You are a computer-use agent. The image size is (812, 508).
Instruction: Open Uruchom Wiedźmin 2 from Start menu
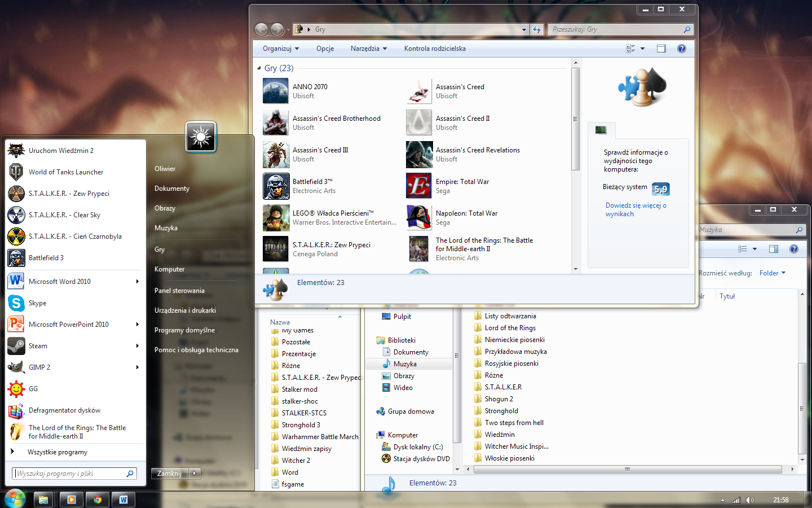76,151
